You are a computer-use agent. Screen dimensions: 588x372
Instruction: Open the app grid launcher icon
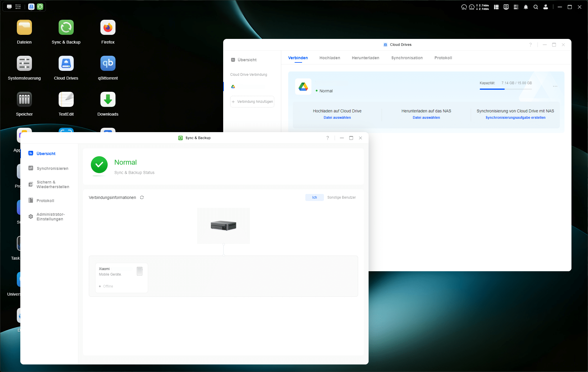pos(18,7)
